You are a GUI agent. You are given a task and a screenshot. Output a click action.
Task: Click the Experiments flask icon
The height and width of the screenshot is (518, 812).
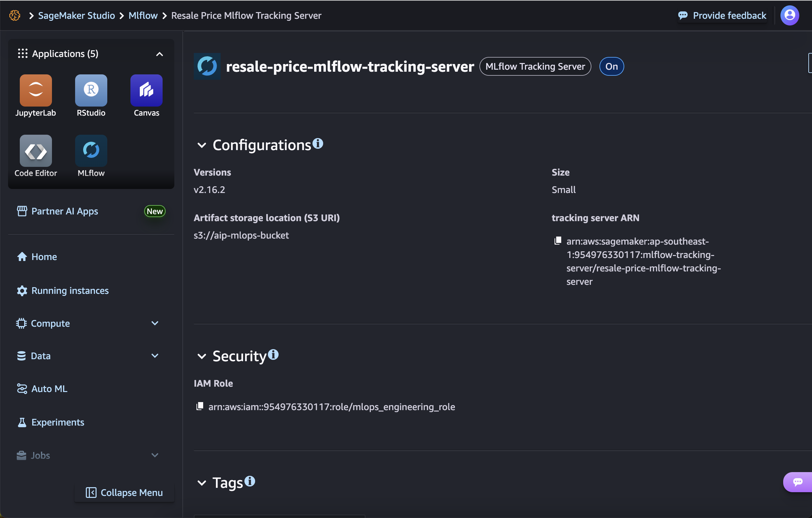point(22,422)
